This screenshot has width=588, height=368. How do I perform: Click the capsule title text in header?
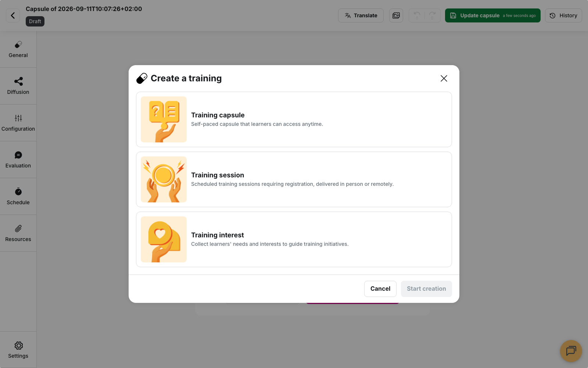pyautogui.click(x=84, y=9)
